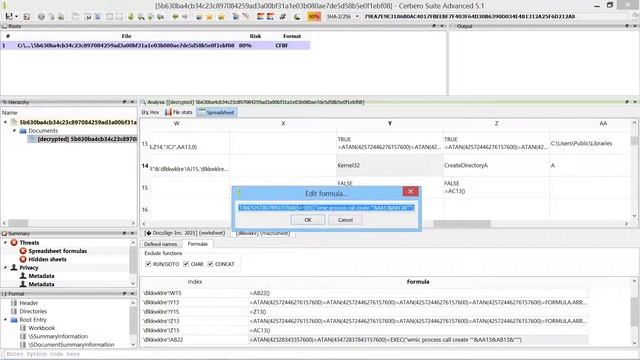Click the green down-arrow toolbar icon

pos(131,17)
